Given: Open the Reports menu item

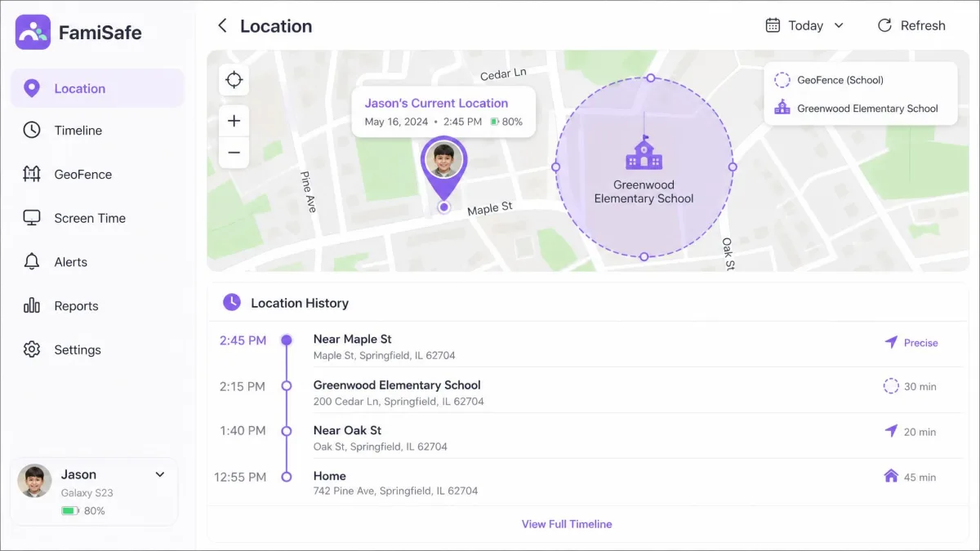Looking at the screenshot, I should [97, 305].
